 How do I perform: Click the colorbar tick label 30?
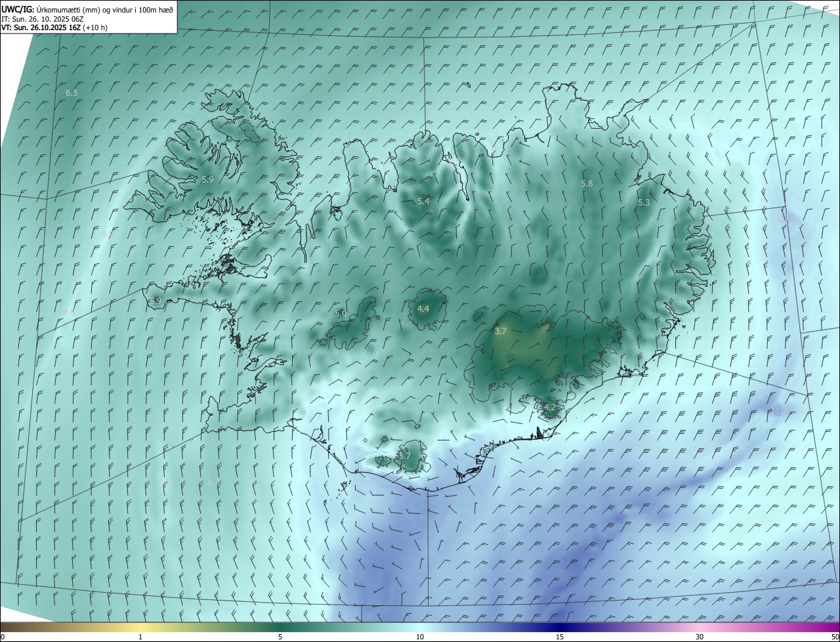pyautogui.click(x=700, y=637)
